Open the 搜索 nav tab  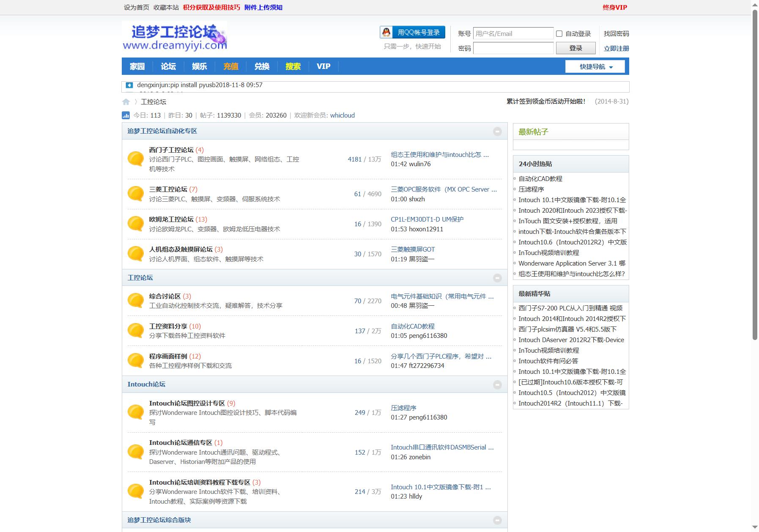(293, 66)
